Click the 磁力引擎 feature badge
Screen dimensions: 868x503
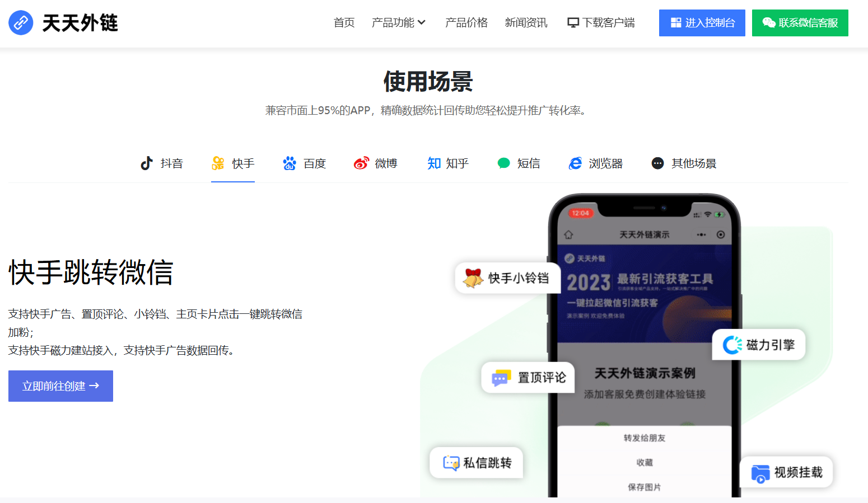tap(759, 345)
